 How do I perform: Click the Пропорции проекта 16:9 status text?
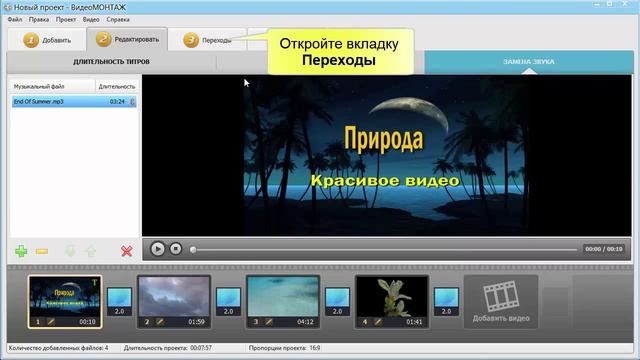(284, 348)
